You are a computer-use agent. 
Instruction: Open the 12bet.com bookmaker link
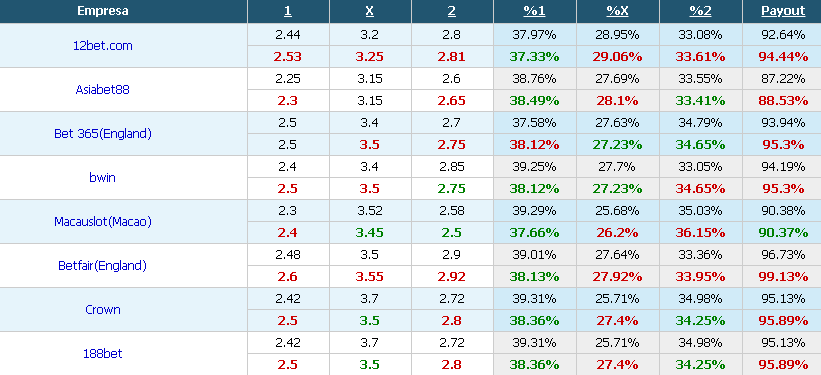coord(103,46)
